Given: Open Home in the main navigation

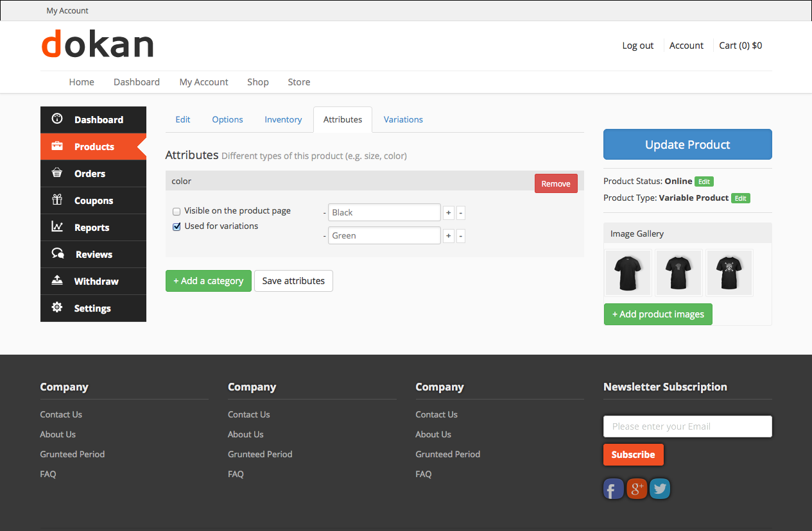Looking at the screenshot, I should click(x=82, y=82).
